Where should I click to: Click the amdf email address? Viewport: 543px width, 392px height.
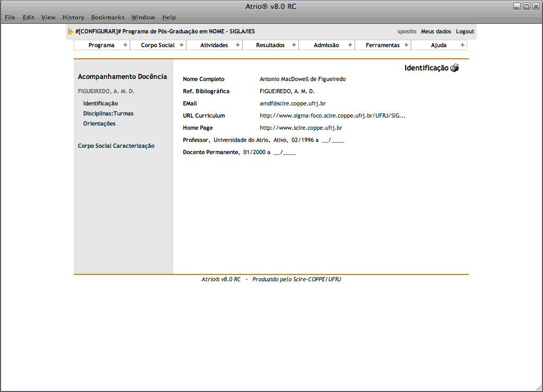click(x=292, y=103)
